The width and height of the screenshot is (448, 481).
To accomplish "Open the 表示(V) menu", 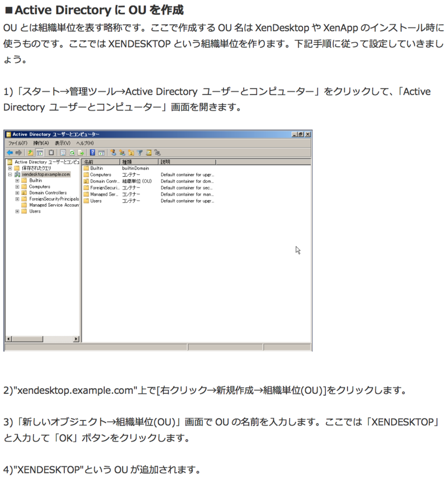I will [x=62, y=143].
